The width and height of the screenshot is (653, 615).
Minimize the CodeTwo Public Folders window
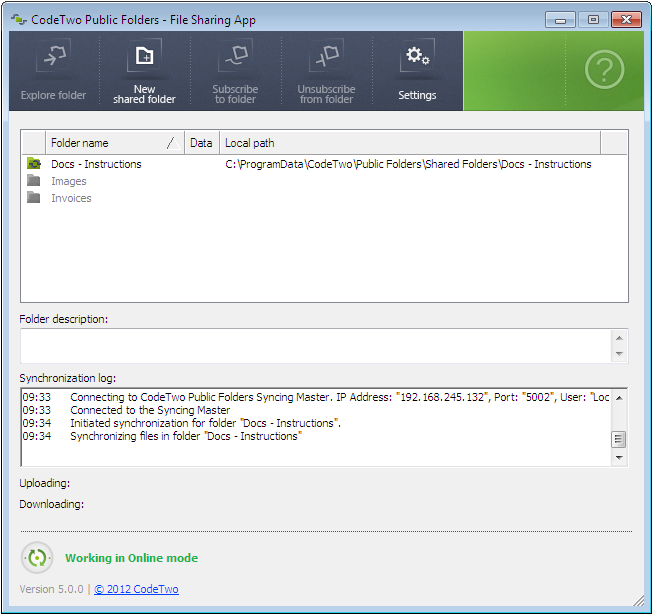(x=560, y=20)
